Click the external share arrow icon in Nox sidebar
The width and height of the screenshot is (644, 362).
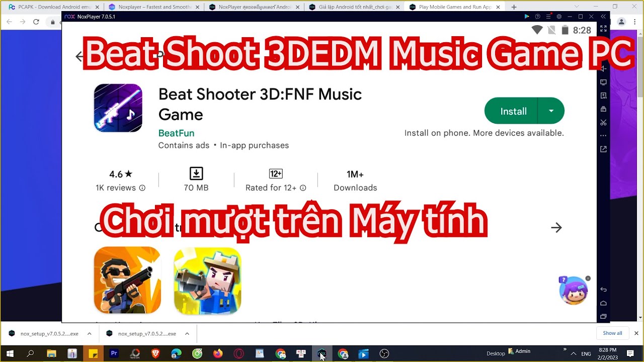pos(603,149)
